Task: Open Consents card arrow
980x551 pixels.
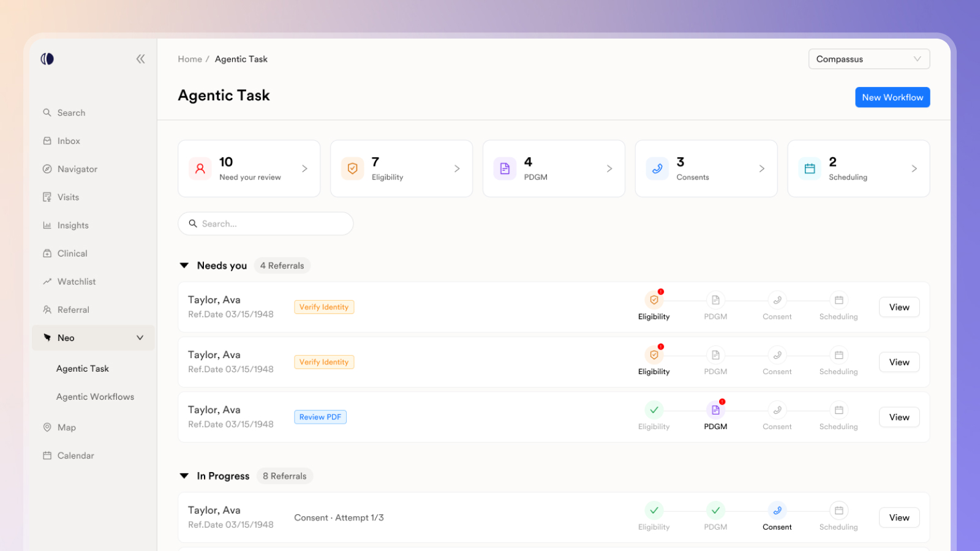Action: [x=762, y=168]
